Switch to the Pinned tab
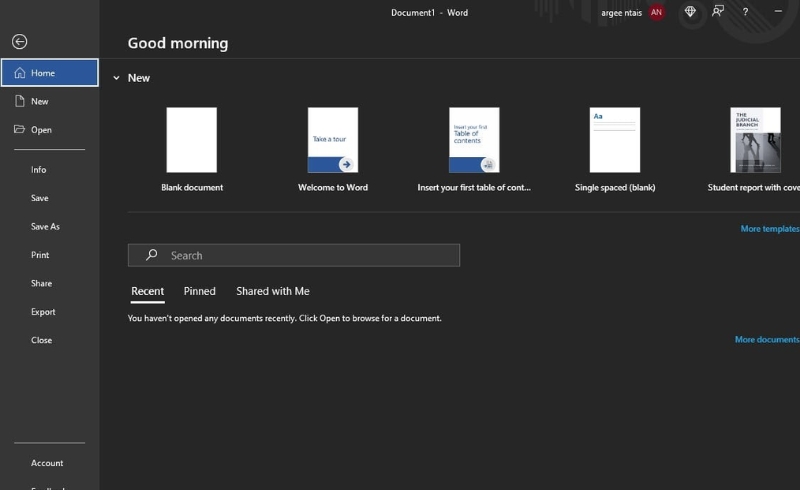Viewport: 800px width, 490px height. (x=199, y=291)
